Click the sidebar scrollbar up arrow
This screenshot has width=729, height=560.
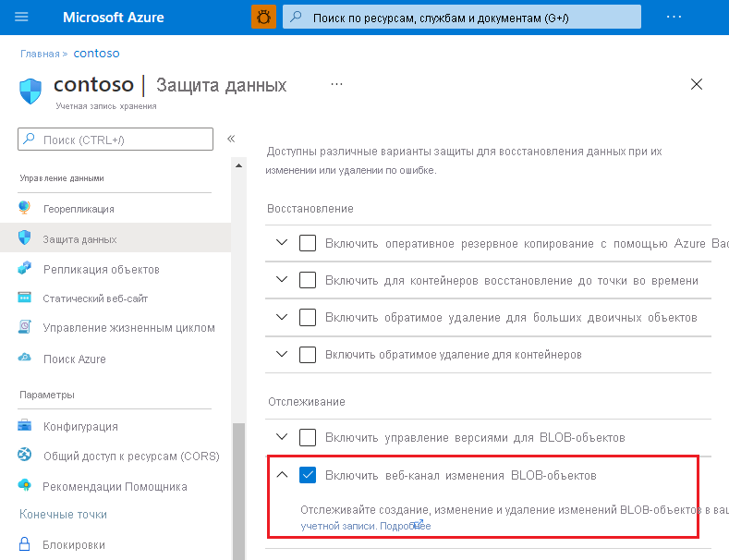[238, 165]
